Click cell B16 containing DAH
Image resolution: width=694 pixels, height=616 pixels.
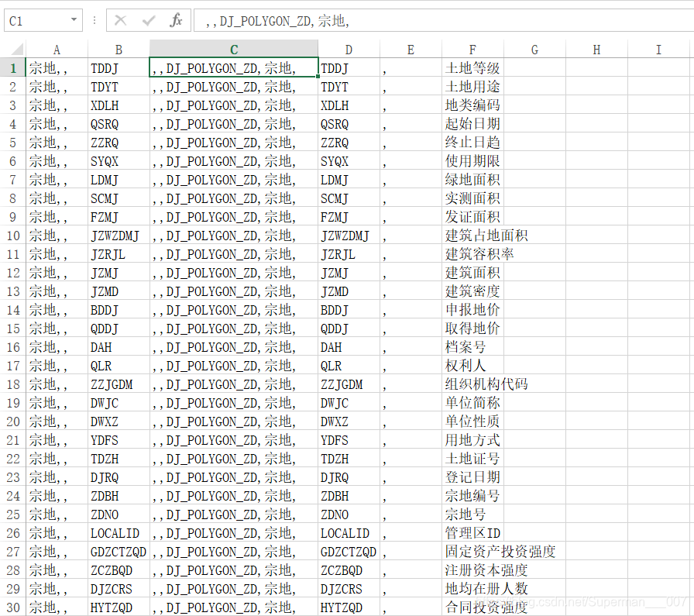tap(119, 347)
